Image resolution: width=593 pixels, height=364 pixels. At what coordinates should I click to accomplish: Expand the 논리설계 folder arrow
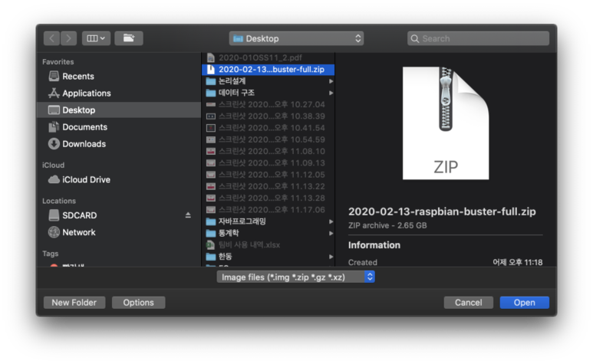coord(331,81)
